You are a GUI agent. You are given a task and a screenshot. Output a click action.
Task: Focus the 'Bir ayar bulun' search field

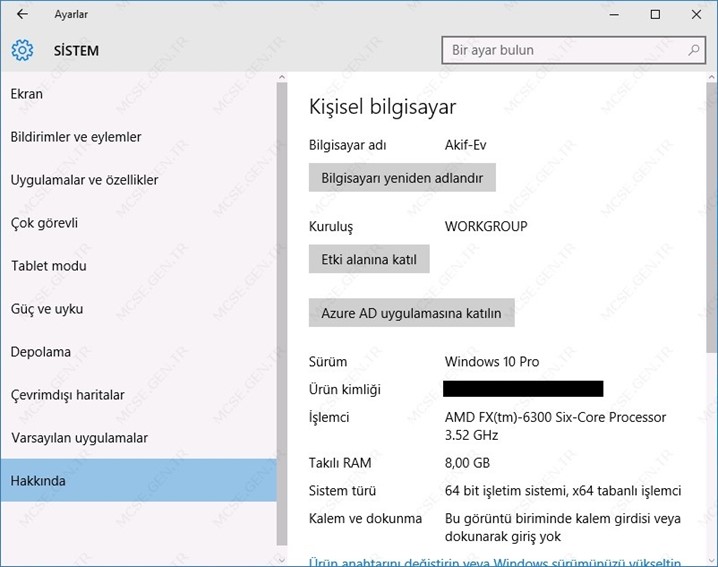[x=573, y=50]
